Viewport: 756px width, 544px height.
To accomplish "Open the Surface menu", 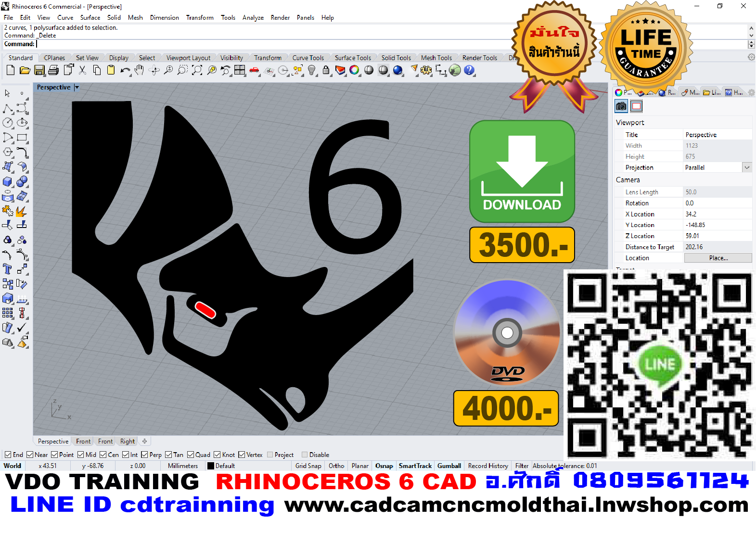I will pos(90,17).
